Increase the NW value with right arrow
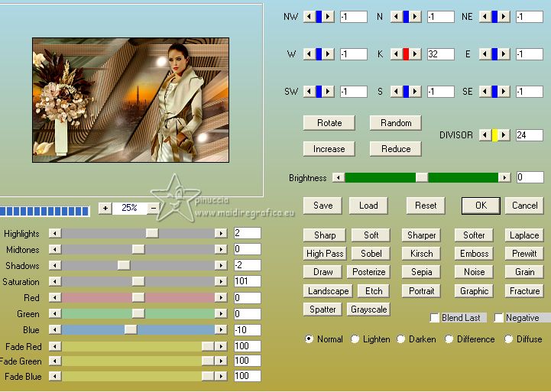The height and width of the screenshot is (392, 551). coord(328,17)
